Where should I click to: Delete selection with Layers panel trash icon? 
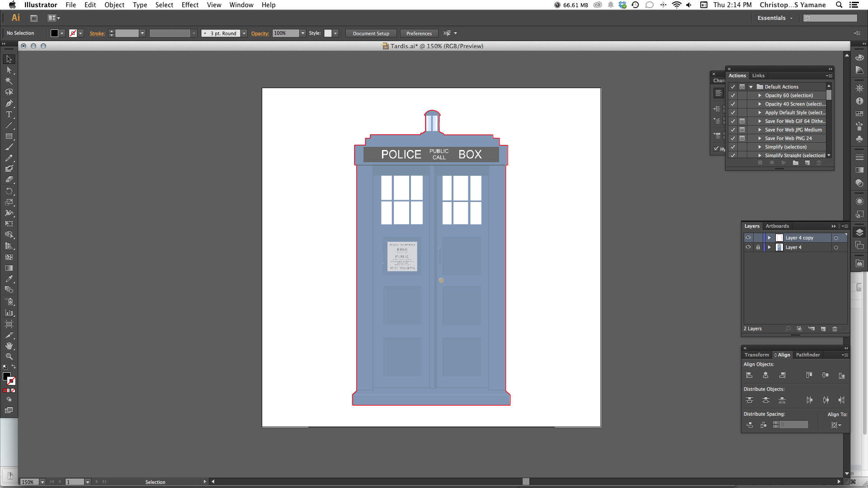pos(835,328)
